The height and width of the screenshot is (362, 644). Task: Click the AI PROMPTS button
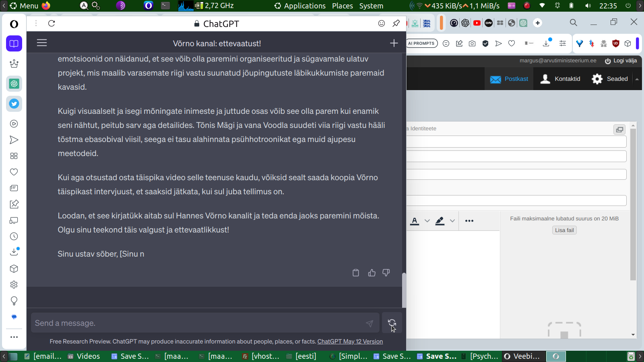click(421, 43)
